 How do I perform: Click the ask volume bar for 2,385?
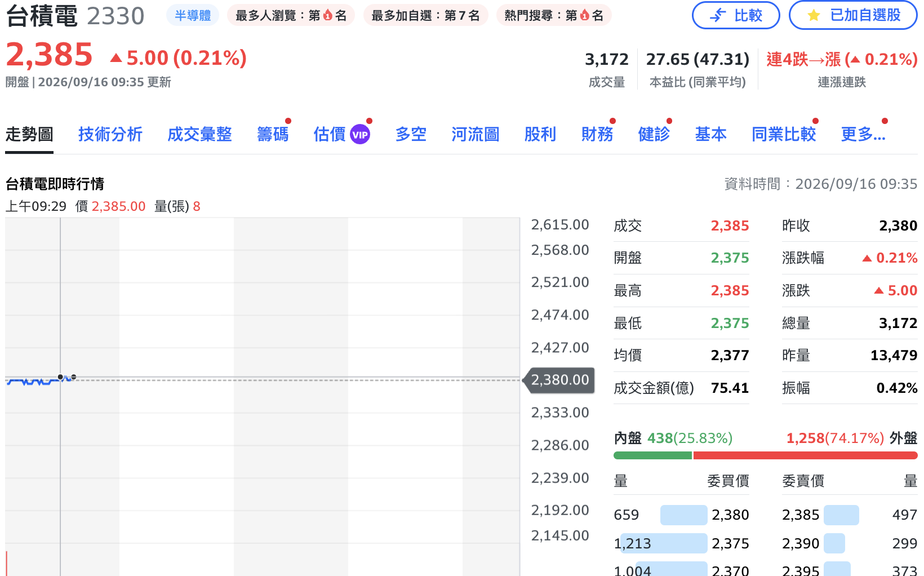click(x=841, y=515)
